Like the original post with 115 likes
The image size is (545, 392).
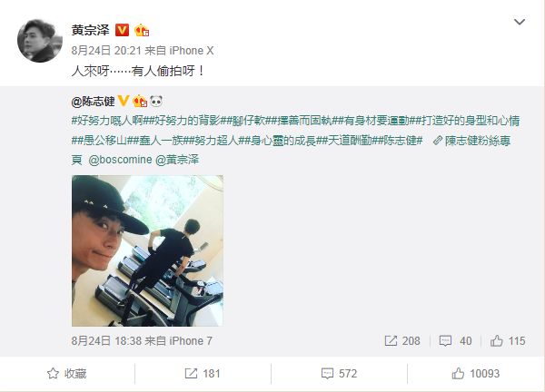pos(508,341)
